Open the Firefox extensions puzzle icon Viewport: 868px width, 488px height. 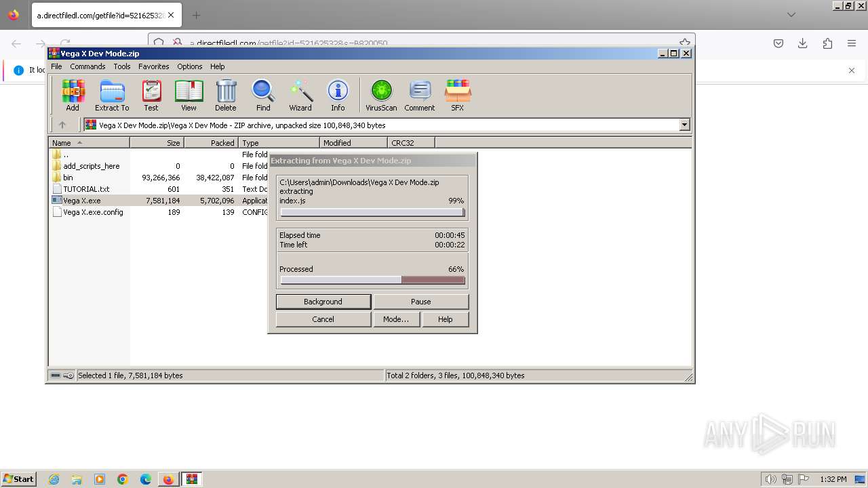click(x=827, y=43)
